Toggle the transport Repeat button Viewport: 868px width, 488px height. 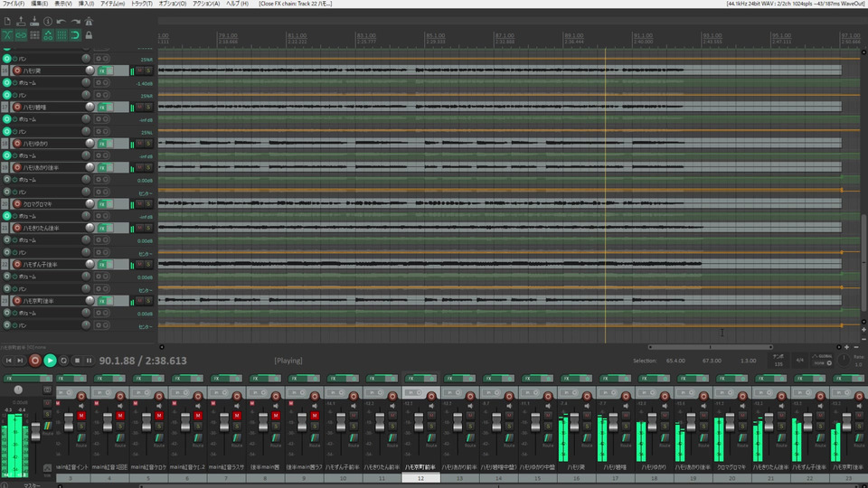(x=63, y=361)
